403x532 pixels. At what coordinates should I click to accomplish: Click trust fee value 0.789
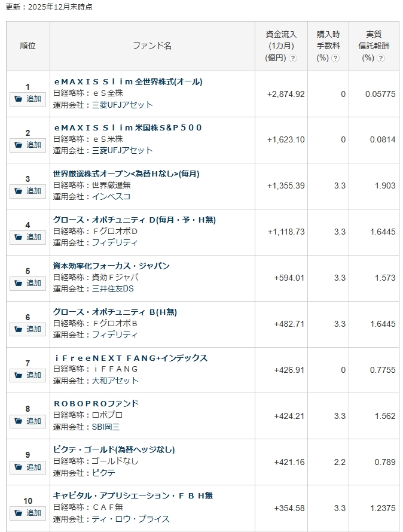(385, 463)
